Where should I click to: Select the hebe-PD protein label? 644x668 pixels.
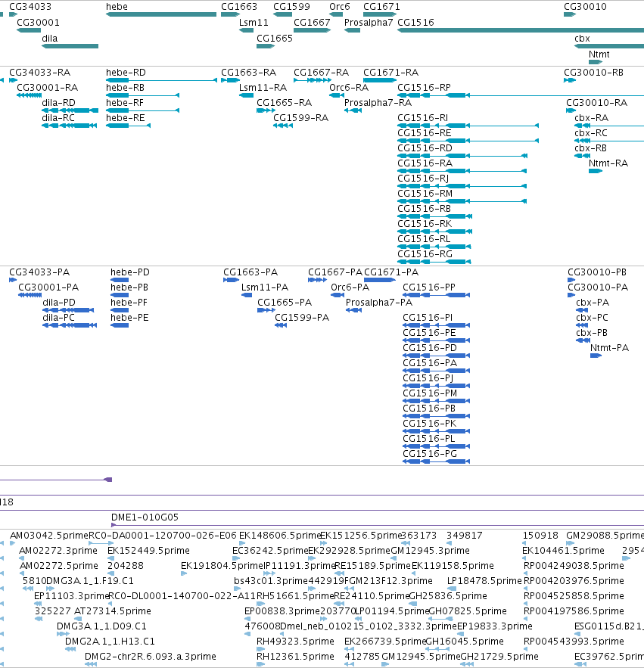click(x=130, y=272)
